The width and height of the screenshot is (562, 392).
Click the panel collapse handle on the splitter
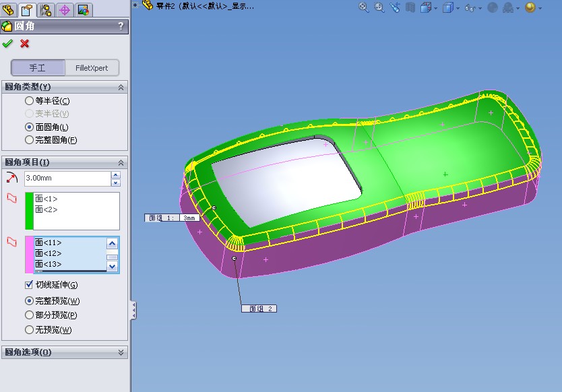[x=133, y=310]
